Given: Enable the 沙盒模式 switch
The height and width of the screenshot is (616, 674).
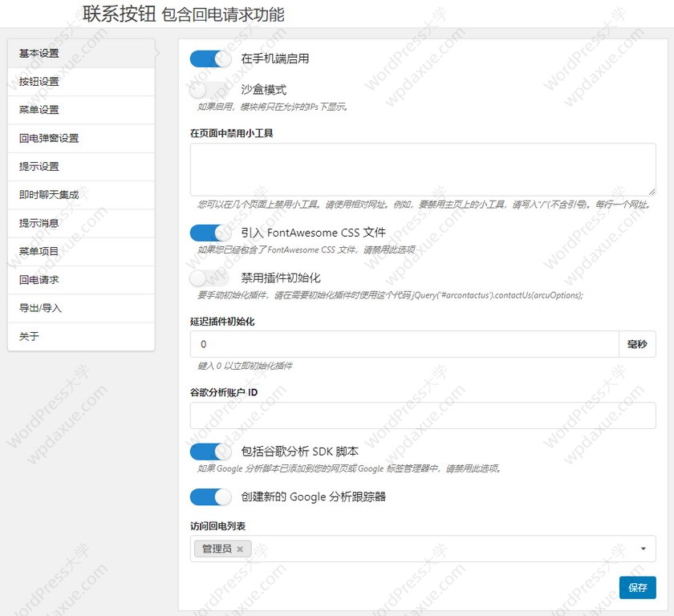Looking at the screenshot, I should point(211,90).
